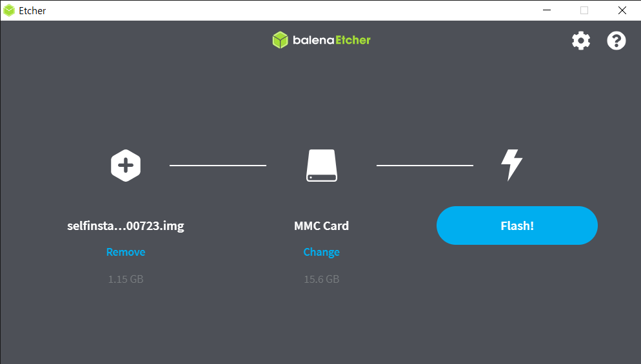641x364 pixels.
Task: Click the 1.15 GB image size text
Action: pyautogui.click(x=126, y=279)
